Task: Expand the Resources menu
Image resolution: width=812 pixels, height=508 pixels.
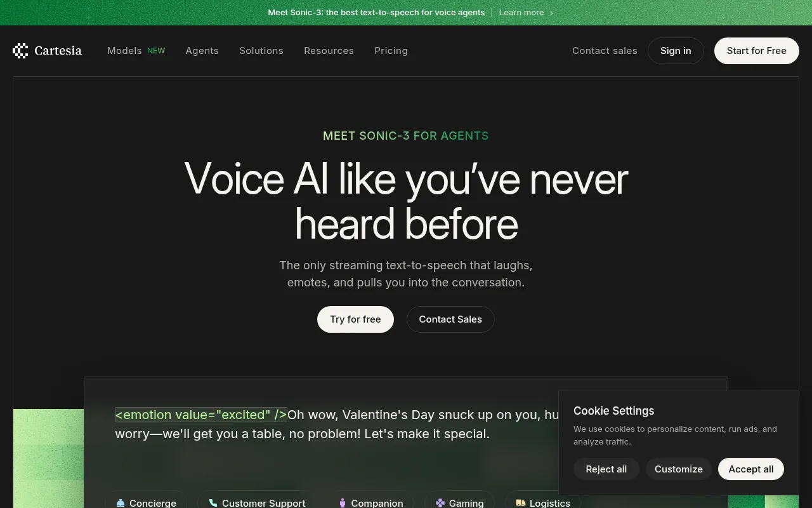Action: coord(329,51)
